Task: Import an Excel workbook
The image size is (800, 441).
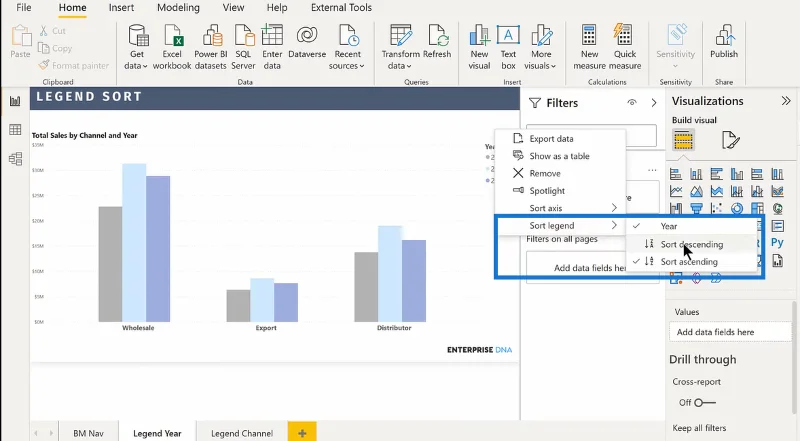Action: point(172,47)
